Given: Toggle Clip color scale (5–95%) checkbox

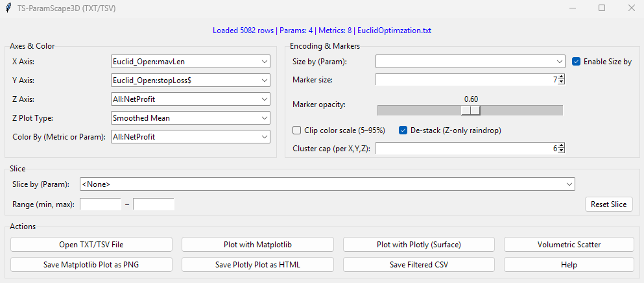Looking at the screenshot, I should (x=298, y=130).
